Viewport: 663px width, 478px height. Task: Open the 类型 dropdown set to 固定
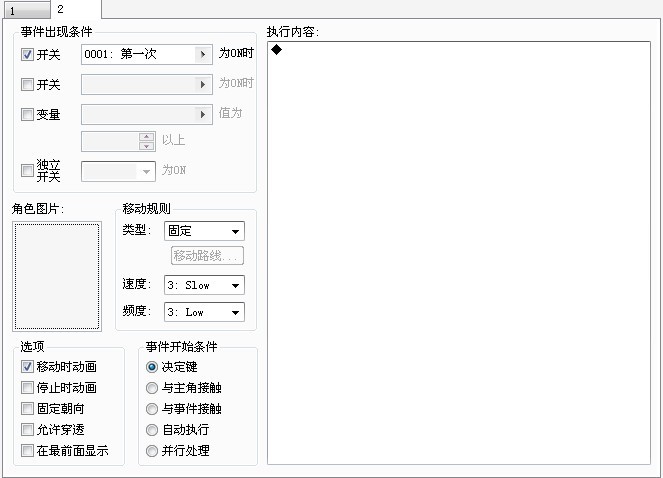(x=204, y=231)
